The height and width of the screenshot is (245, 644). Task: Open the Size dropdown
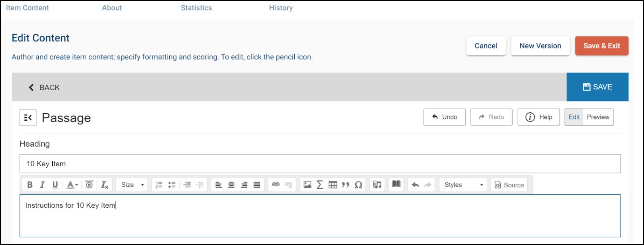coord(132,185)
